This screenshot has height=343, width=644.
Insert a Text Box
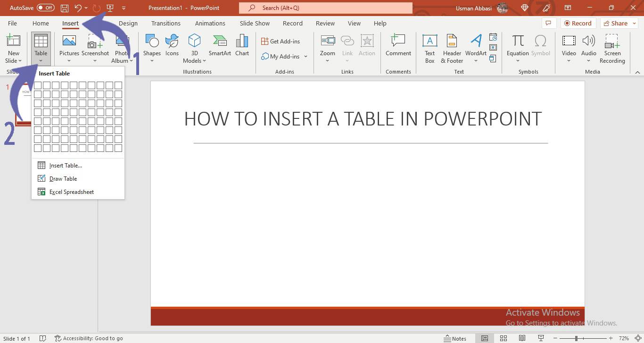tap(429, 48)
